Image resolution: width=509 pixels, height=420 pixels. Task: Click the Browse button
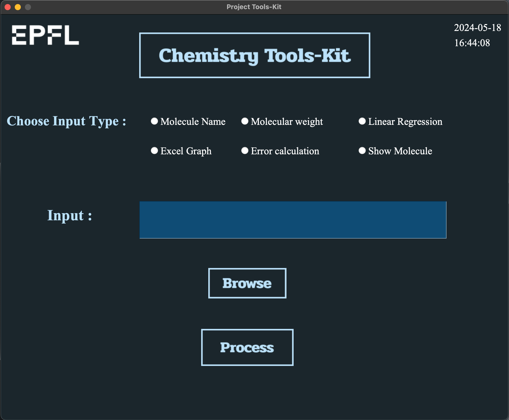point(247,283)
